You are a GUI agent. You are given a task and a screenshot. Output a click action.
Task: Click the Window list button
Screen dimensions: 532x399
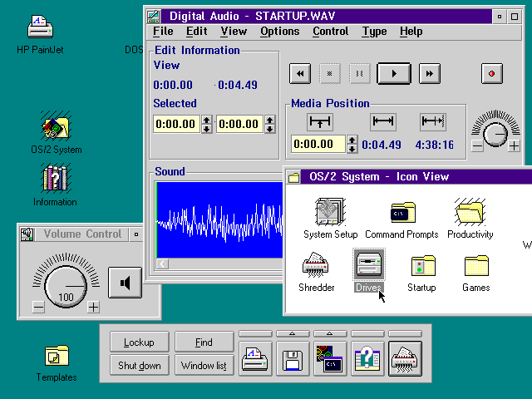pos(204,365)
